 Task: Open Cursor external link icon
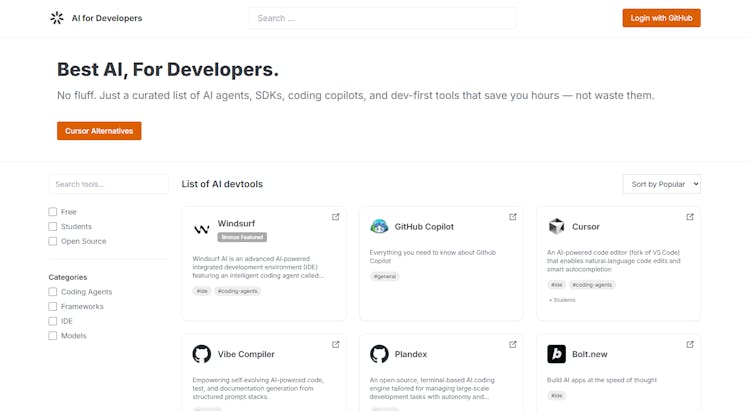[x=690, y=217]
